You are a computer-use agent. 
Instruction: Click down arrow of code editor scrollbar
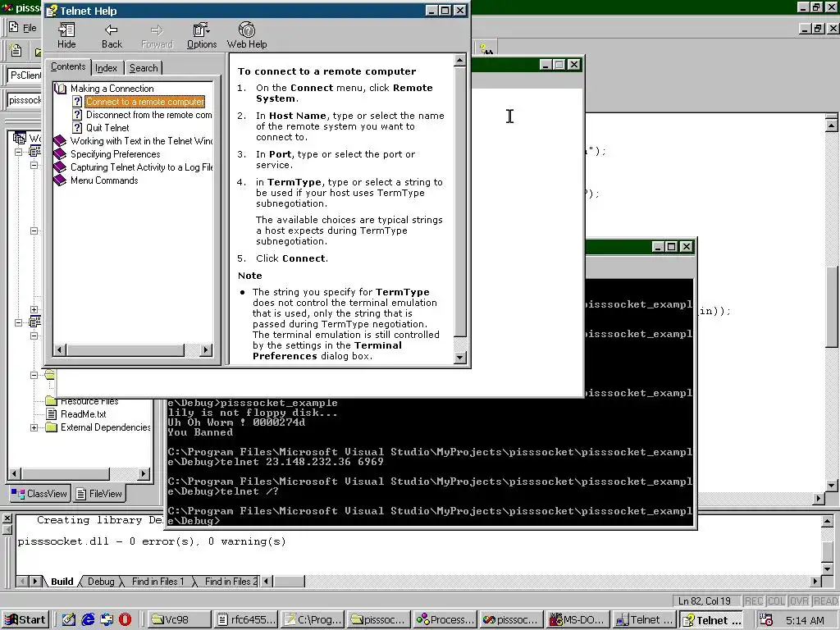(x=832, y=486)
